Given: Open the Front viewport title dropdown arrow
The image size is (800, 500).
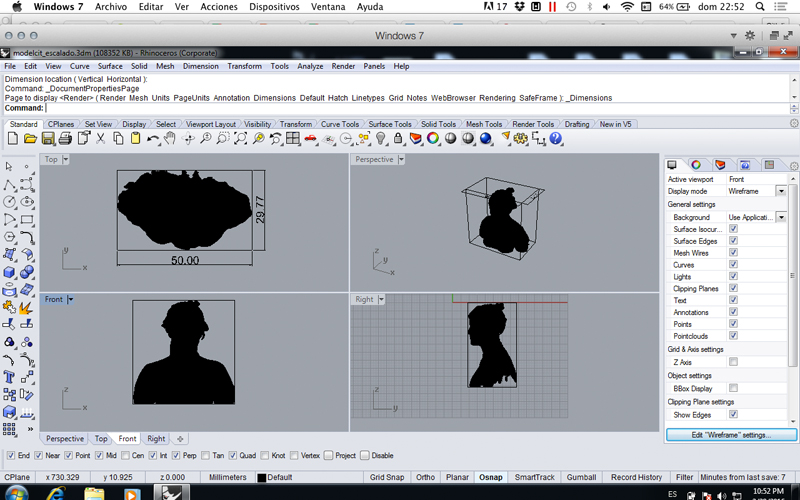Looking at the screenshot, I should coord(70,299).
